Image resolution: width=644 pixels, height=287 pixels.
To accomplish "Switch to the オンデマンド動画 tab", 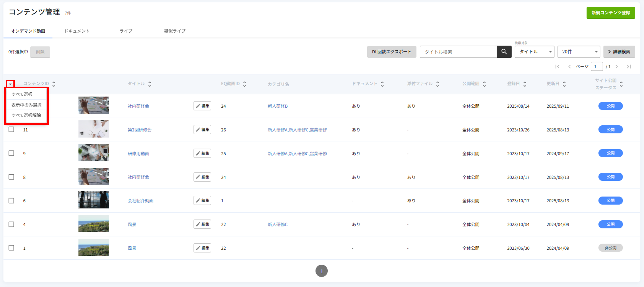I will pos(28,31).
